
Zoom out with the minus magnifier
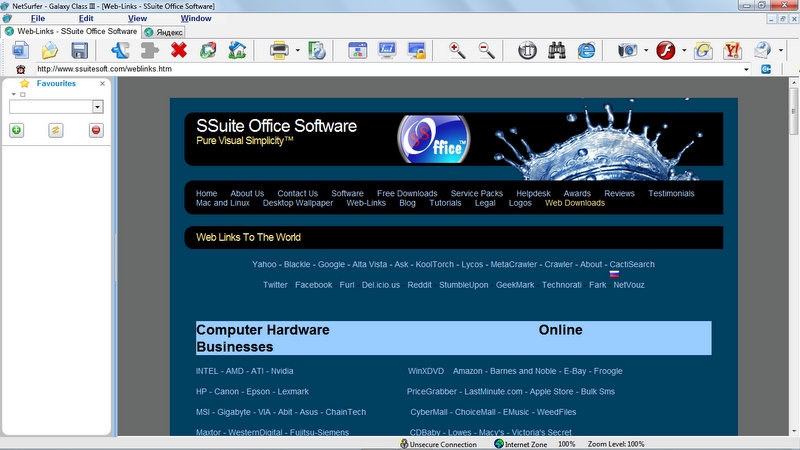point(487,51)
